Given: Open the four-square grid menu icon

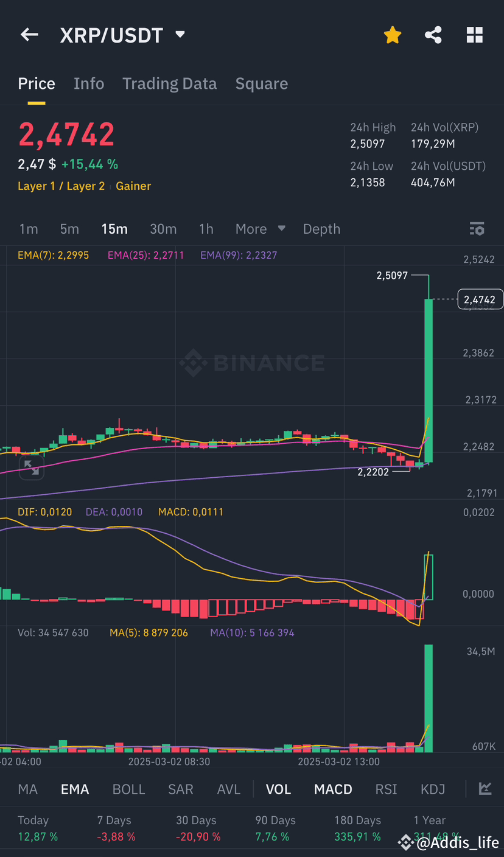Looking at the screenshot, I should pyautogui.click(x=475, y=35).
